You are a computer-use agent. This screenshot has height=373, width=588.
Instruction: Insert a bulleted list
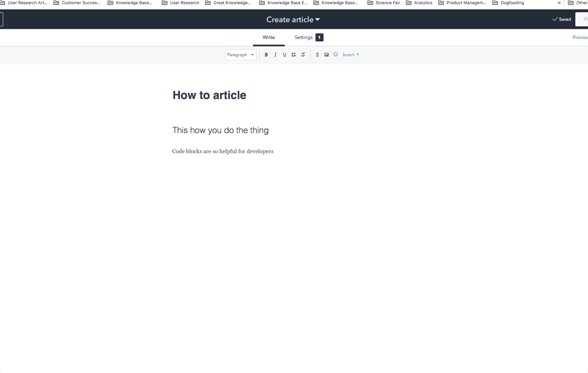[294, 55]
